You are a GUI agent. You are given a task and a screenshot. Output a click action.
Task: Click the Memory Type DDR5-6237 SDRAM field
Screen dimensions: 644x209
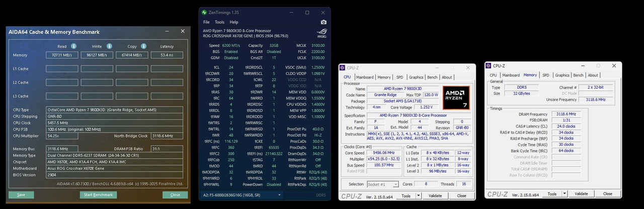pos(115,155)
